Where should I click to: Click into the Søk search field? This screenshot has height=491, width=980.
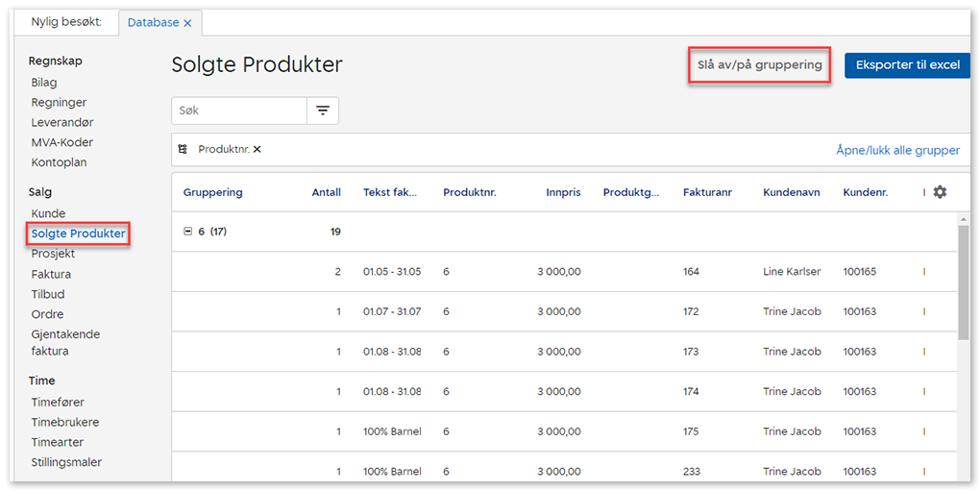coord(239,111)
